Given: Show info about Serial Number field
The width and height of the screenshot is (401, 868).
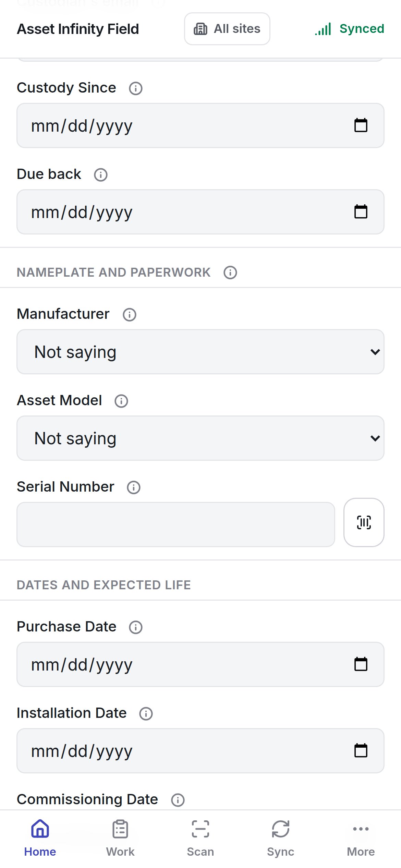Looking at the screenshot, I should point(134,487).
